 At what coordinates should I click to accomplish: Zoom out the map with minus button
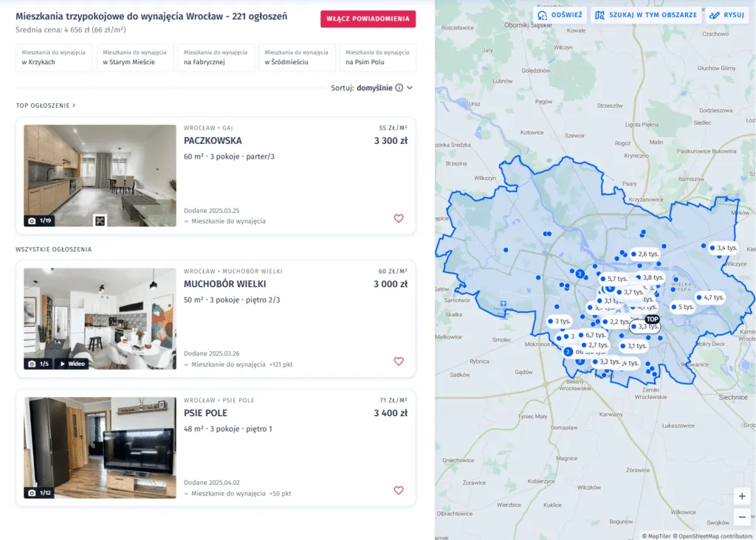pyautogui.click(x=741, y=517)
